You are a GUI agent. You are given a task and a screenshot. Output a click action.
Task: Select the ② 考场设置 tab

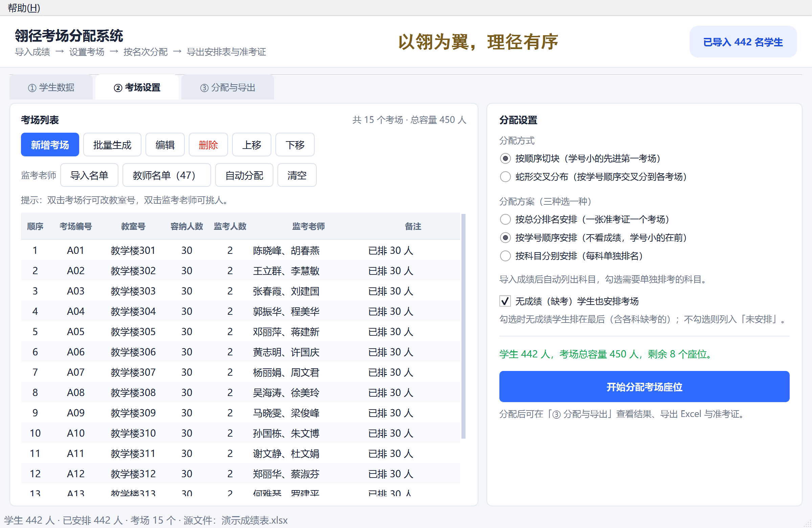137,87
